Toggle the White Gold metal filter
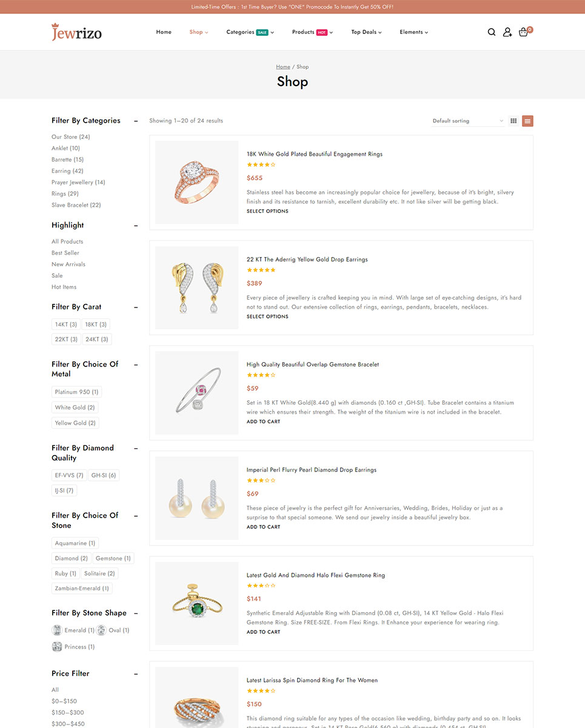 click(75, 408)
